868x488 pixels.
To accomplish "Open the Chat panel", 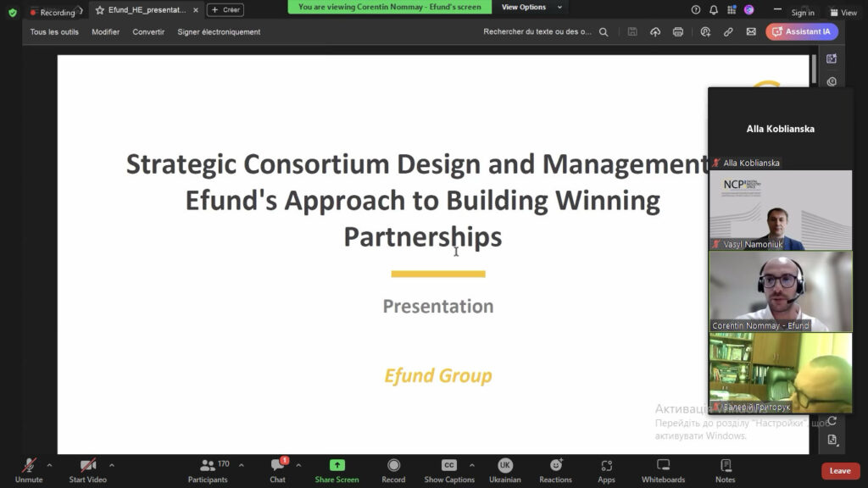I will click(x=278, y=470).
